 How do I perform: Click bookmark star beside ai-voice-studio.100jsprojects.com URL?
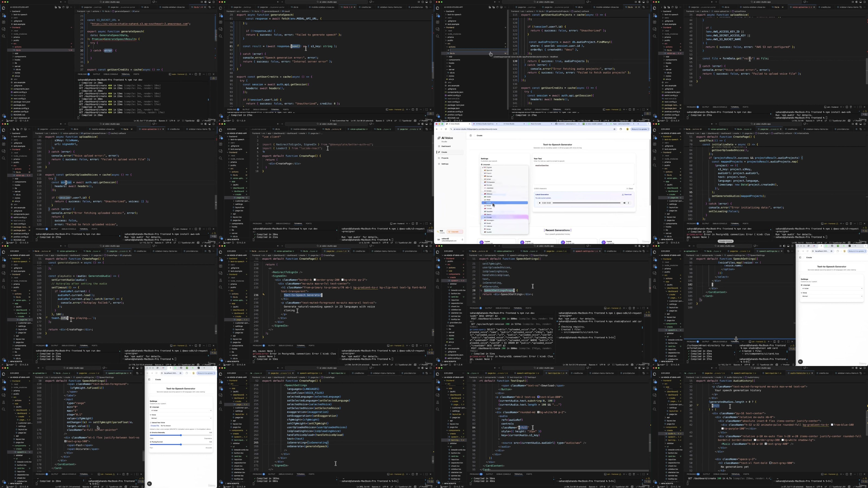point(614,129)
